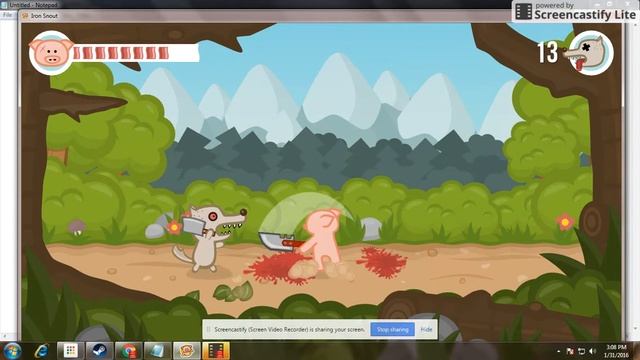Click the pig avatar portrait

[51, 53]
